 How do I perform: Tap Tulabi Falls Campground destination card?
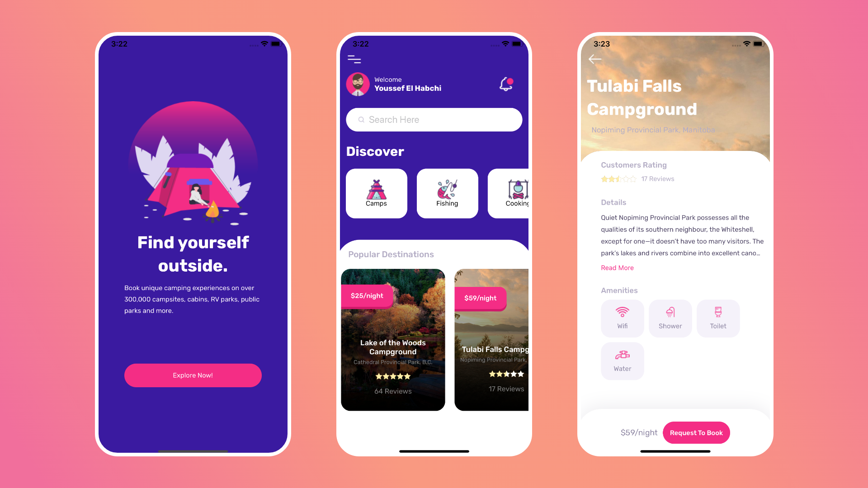492,340
